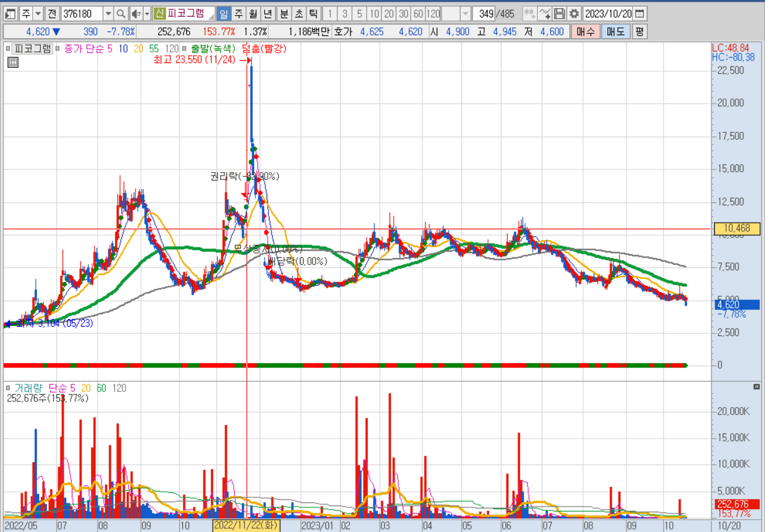Open the stock code 376180 dropdown

(108, 14)
